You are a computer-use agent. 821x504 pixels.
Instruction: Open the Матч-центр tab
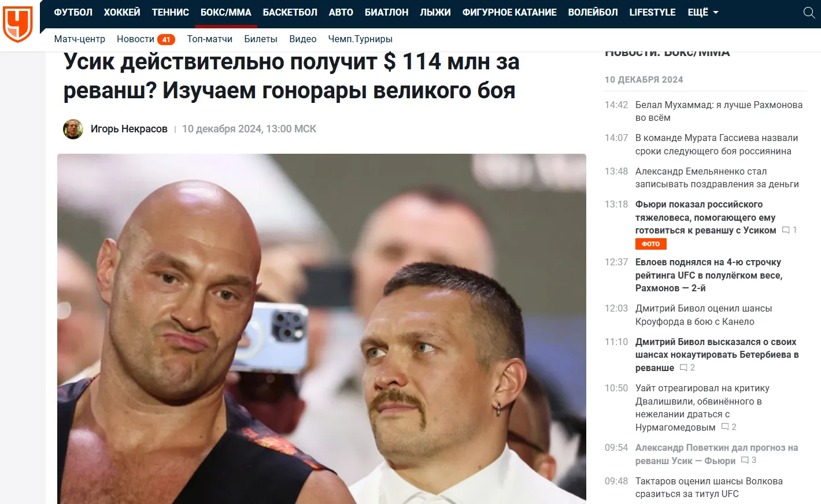point(80,39)
